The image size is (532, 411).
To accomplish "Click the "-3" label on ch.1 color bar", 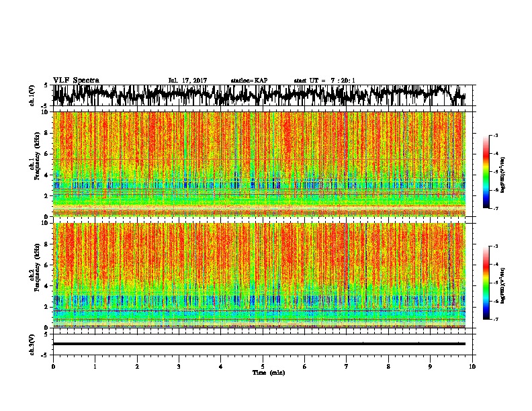I will [495, 136].
